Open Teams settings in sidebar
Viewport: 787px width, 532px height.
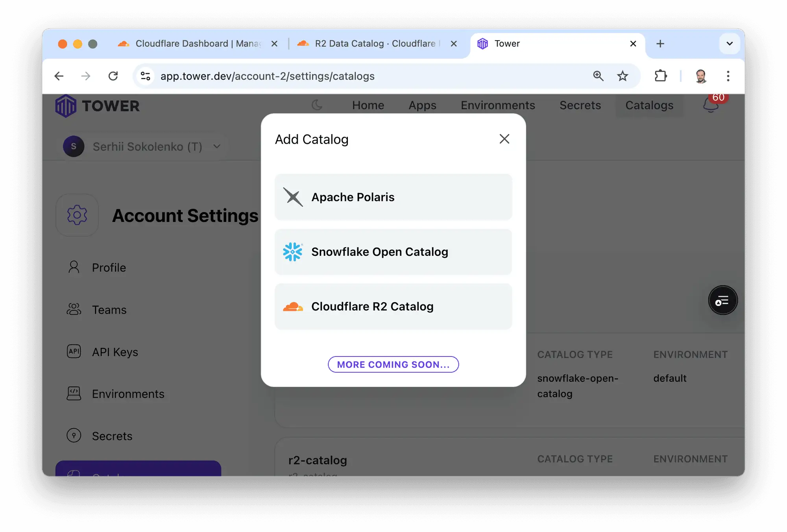pyautogui.click(x=109, y=310)
